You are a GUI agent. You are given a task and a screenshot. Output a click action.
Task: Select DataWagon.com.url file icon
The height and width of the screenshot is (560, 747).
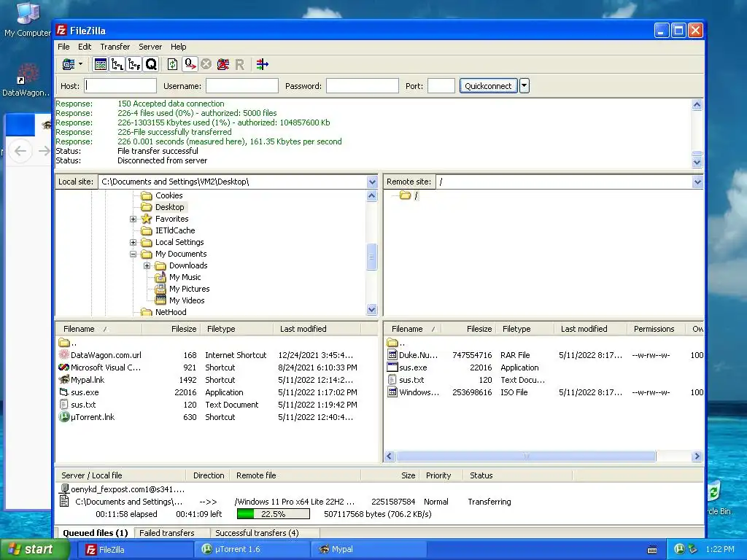pyautogui.click(x=64, y=355)
